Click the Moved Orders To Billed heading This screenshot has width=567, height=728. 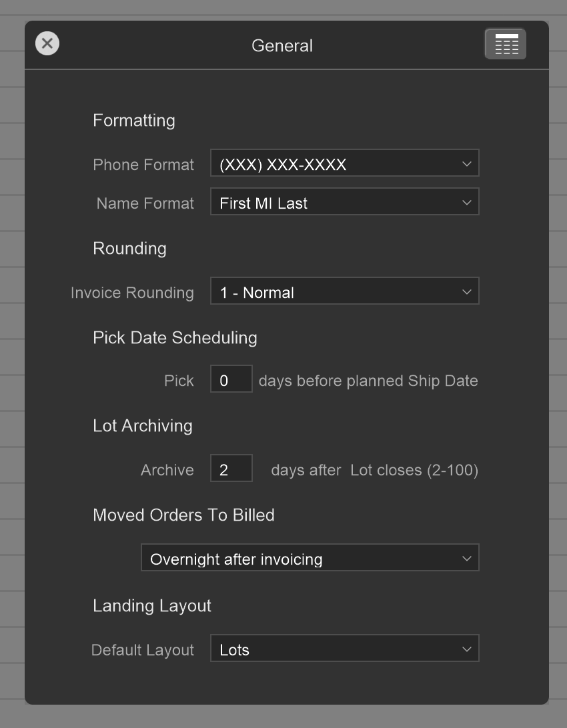pos(183,515)
